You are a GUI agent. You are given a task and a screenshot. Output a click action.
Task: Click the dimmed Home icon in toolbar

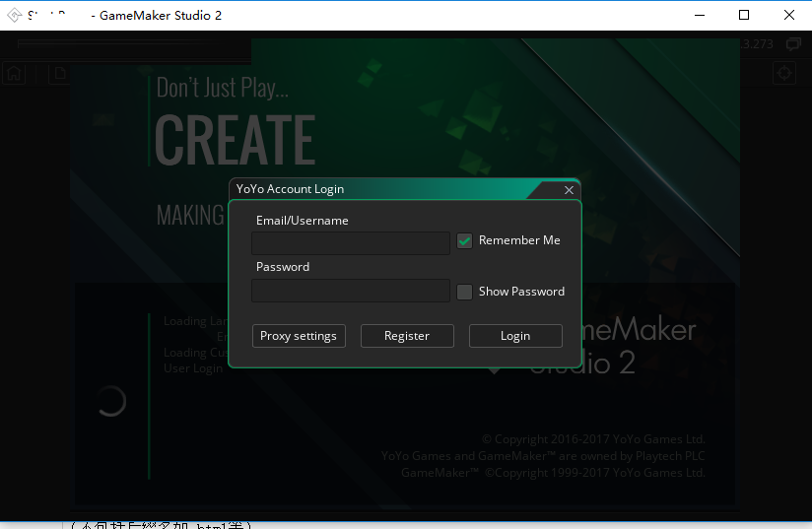pos(15,74)
